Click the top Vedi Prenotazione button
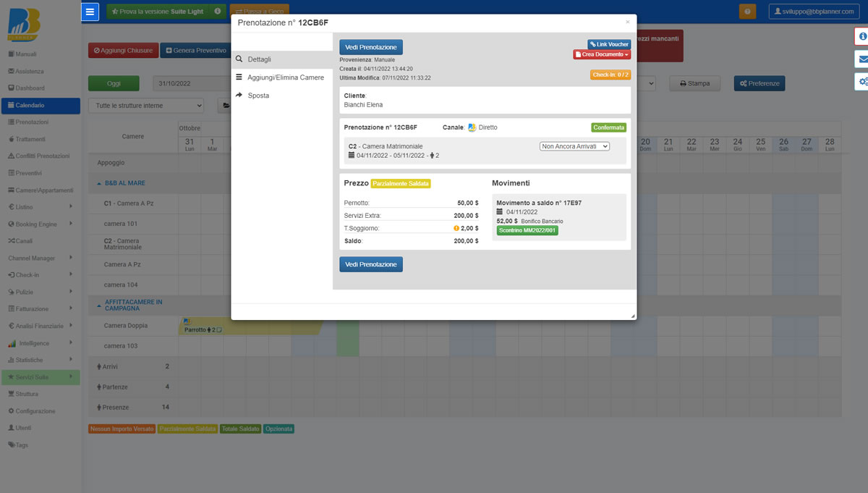The width and height of the screenshot is (868, 493). [x=370, y=47]
